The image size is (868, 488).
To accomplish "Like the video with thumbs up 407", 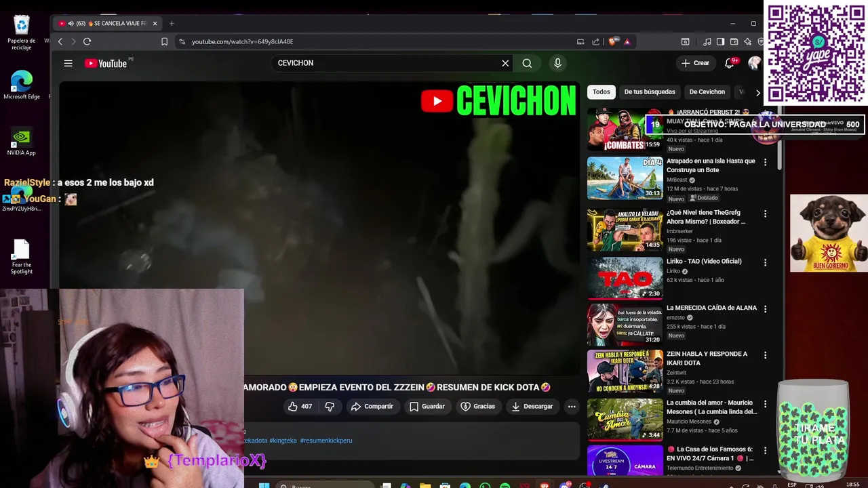I will tap(300, 407).
